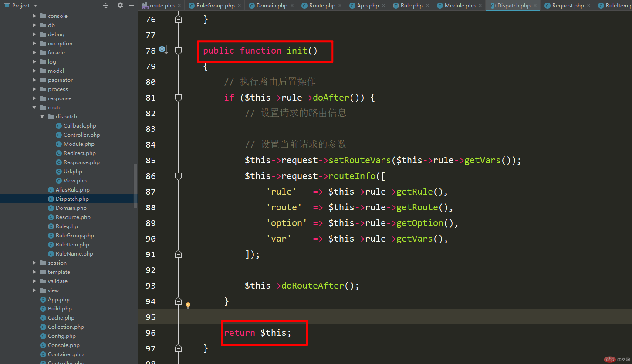632x364 pixels.
Task: Expand the validate folder
Action: 34,281
